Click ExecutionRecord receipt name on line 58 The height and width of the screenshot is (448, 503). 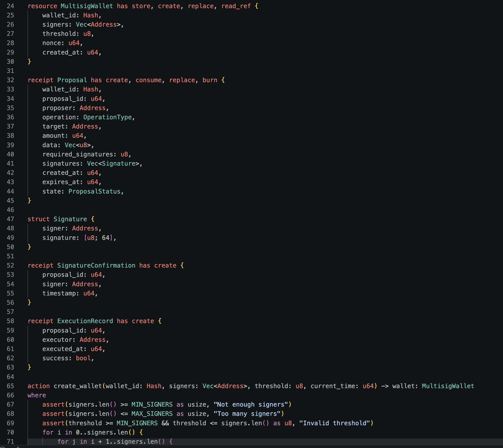85,321
